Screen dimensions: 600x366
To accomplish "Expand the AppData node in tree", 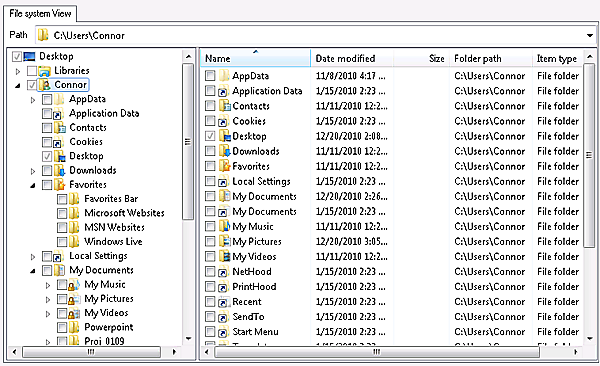I will pyautogui.click(x=33, y=100).
